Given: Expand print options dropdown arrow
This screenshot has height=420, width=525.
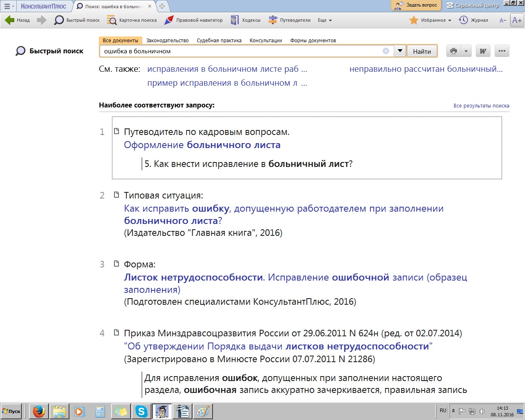Looking at the screenshot, I should (466, 51).
